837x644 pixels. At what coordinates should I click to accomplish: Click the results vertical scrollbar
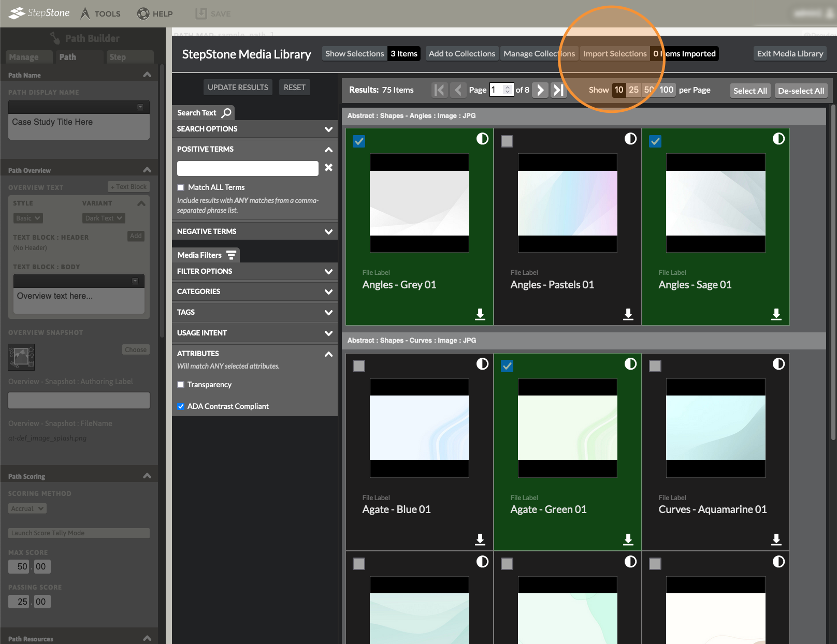click(x=833, y=272)
